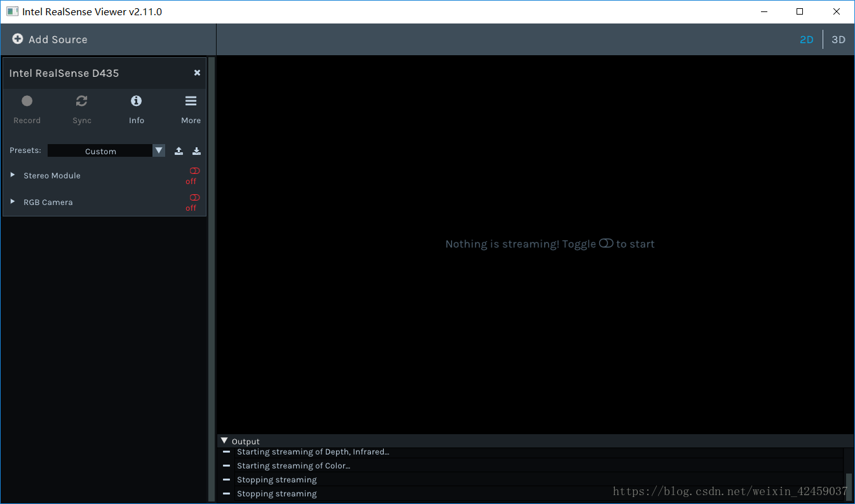This screenshot has width=855, height=504.
Task: Click the Record label
Action: click(x=27, y=121)
